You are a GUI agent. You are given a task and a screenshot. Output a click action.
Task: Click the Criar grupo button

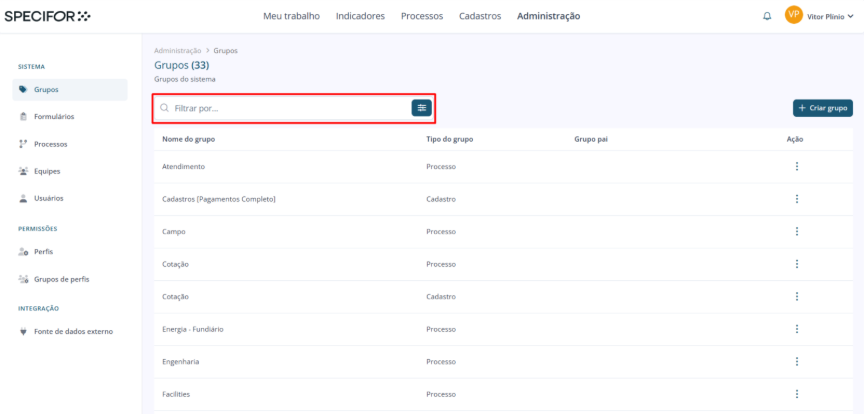click(823, 108)
